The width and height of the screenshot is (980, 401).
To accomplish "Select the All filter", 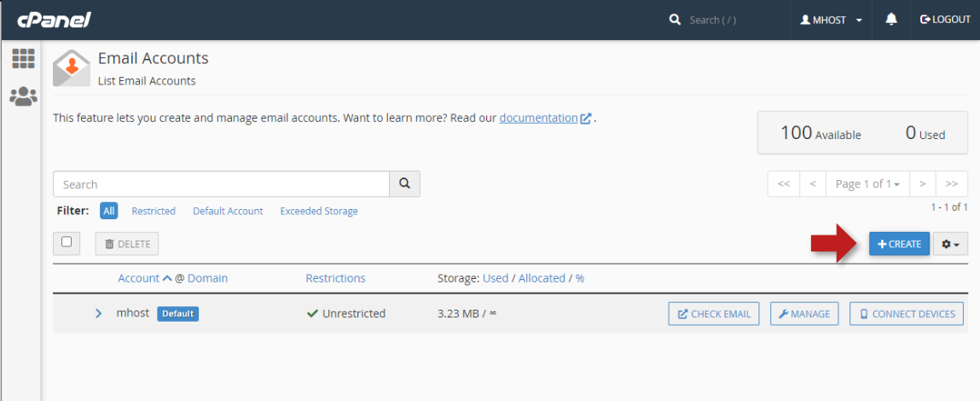I will pyautogui.click(x=108, y=211).
